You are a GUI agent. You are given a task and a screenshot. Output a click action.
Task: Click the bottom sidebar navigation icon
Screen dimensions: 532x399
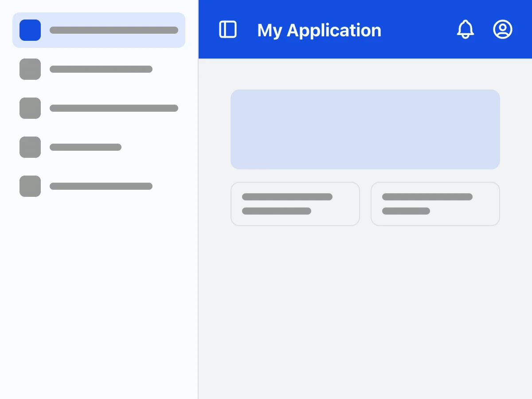tap(30, 186)
